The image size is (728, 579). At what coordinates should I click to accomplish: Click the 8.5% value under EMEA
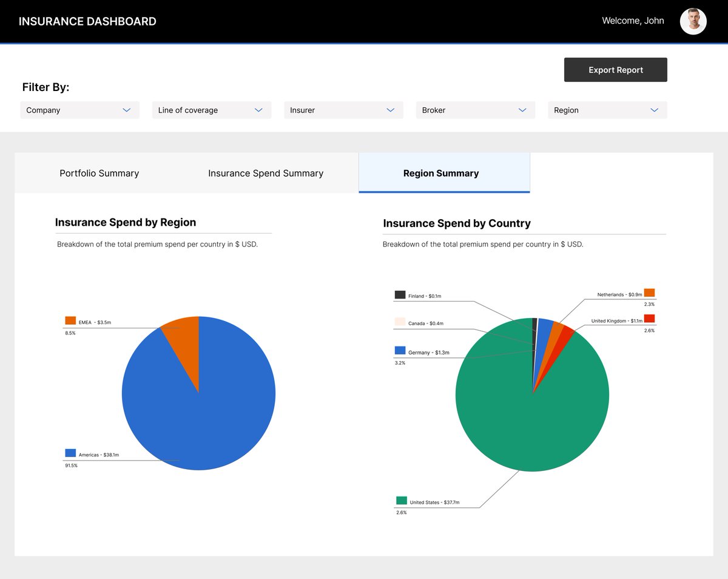tap(70, 333)
